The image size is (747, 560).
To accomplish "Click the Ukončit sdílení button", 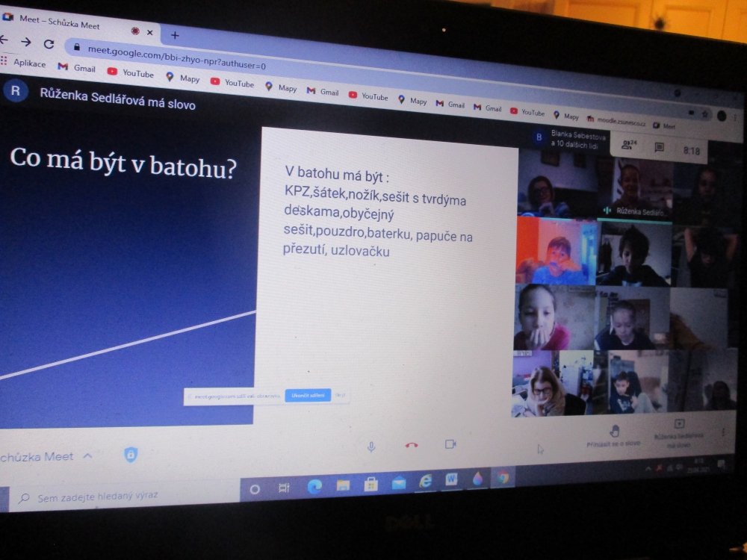I will (x=308, y=395).
